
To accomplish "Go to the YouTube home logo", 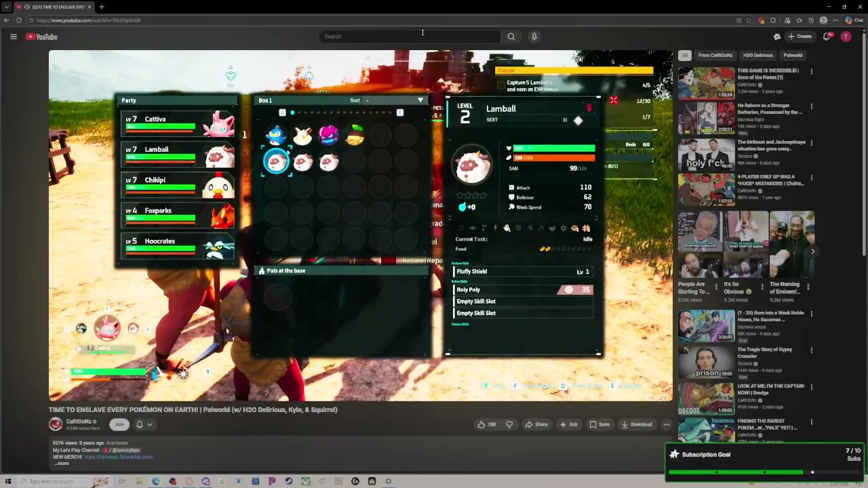I will coord(42,37).
